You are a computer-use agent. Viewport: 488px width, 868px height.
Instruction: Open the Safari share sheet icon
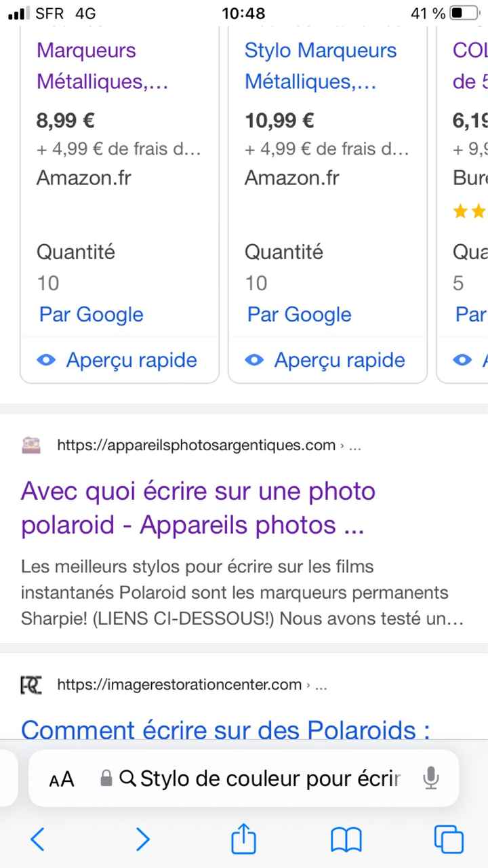click(x=244, y=840)
